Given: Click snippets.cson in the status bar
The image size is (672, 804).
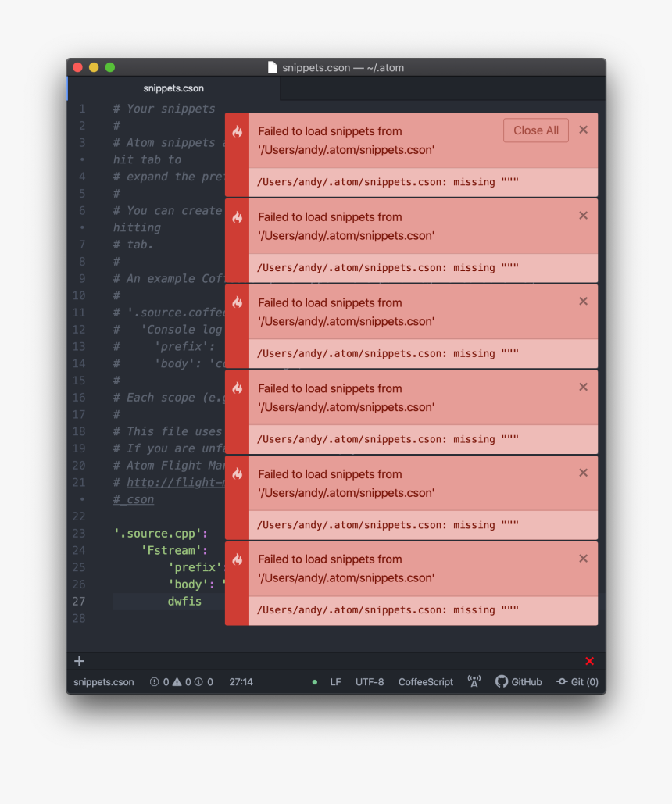Looking at the screenshot, I should click(102, 681).
